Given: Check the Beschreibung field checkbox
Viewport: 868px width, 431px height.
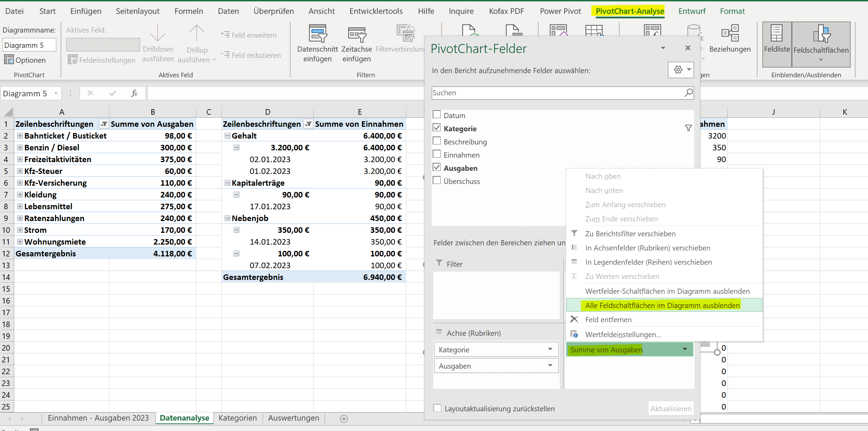Looking at the screenshot, I should 437,141.
